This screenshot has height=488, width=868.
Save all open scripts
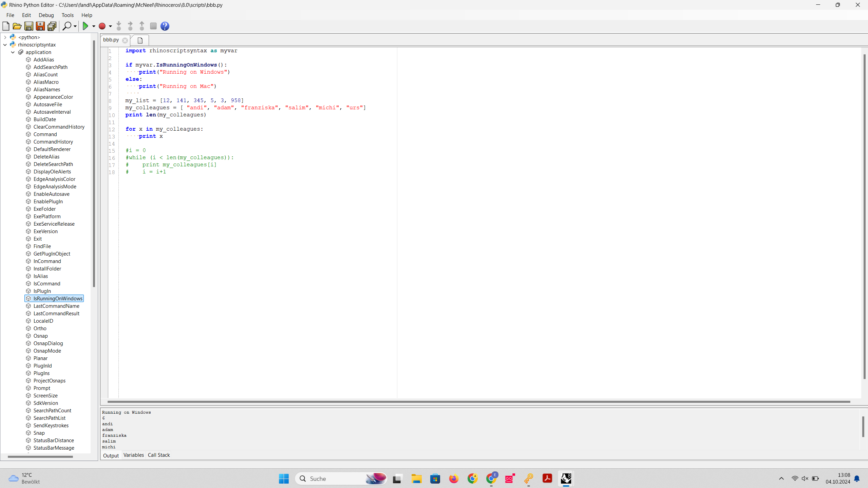pos(52,26)
